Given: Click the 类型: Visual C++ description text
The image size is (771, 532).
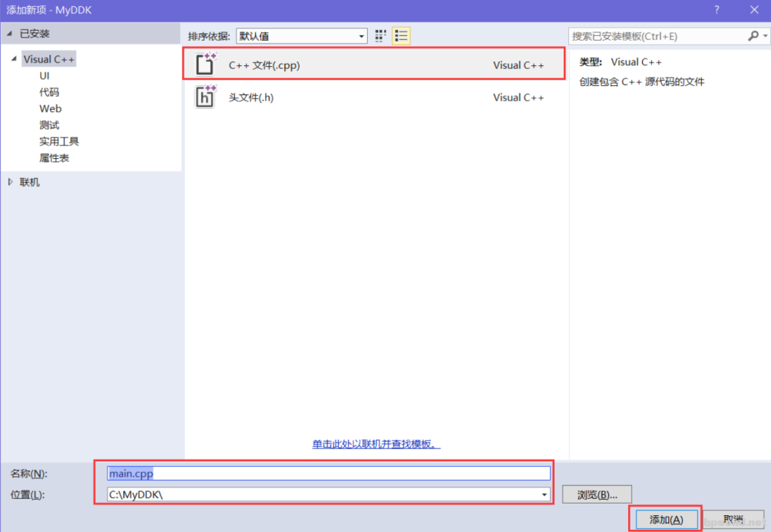Looking at the screenshot, I should click(620, 62).
